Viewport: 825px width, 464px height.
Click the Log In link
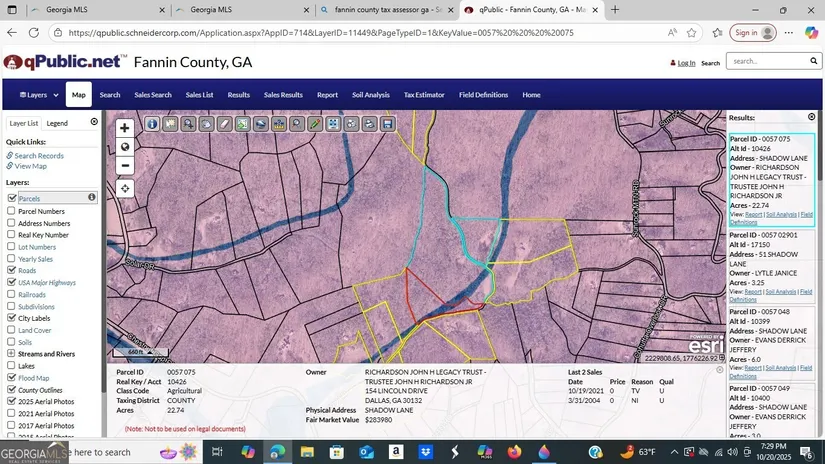(686, 63)
